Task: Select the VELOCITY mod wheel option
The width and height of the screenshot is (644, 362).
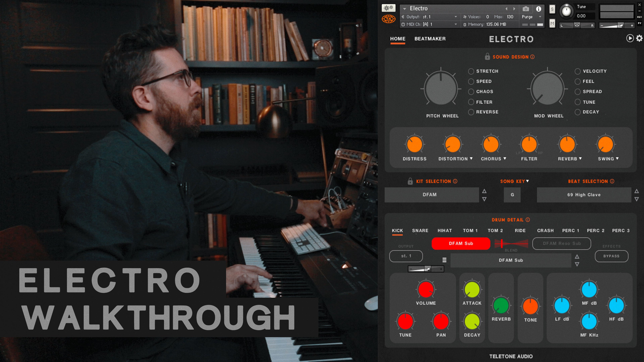Action: coord(577,71)
